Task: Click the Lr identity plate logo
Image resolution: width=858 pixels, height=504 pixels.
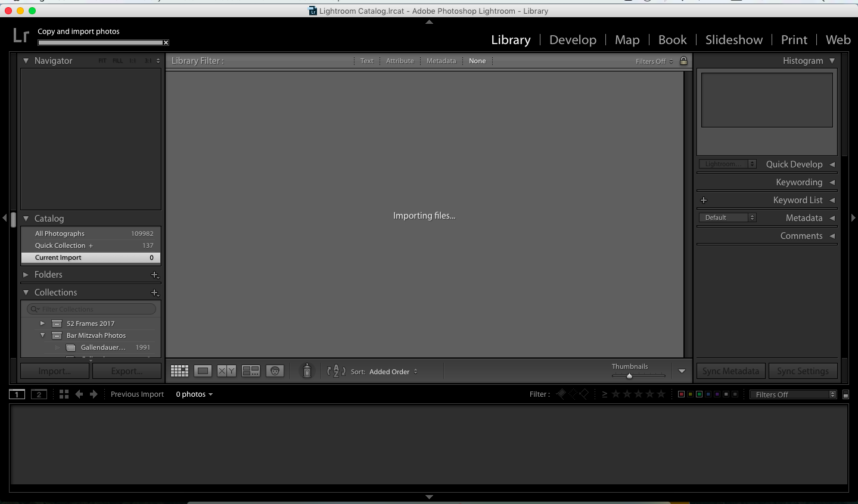Action: coord(21,36)
